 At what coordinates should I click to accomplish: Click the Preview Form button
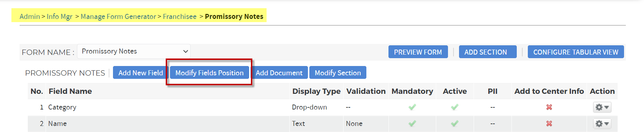coord(418,52)
